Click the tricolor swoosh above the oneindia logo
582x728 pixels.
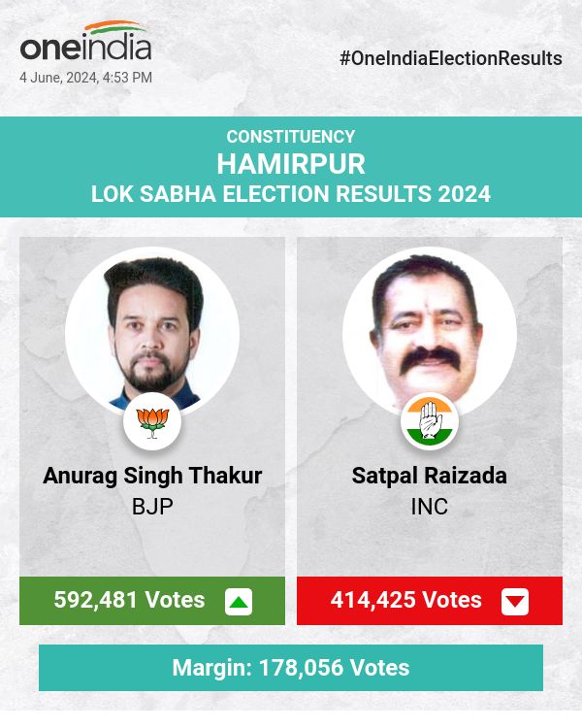[116, 27]
